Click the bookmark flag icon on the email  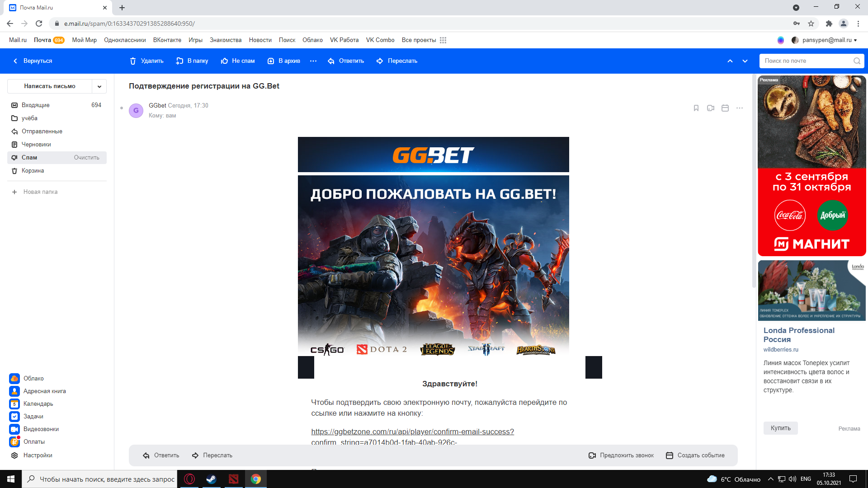tap(696, 108)
